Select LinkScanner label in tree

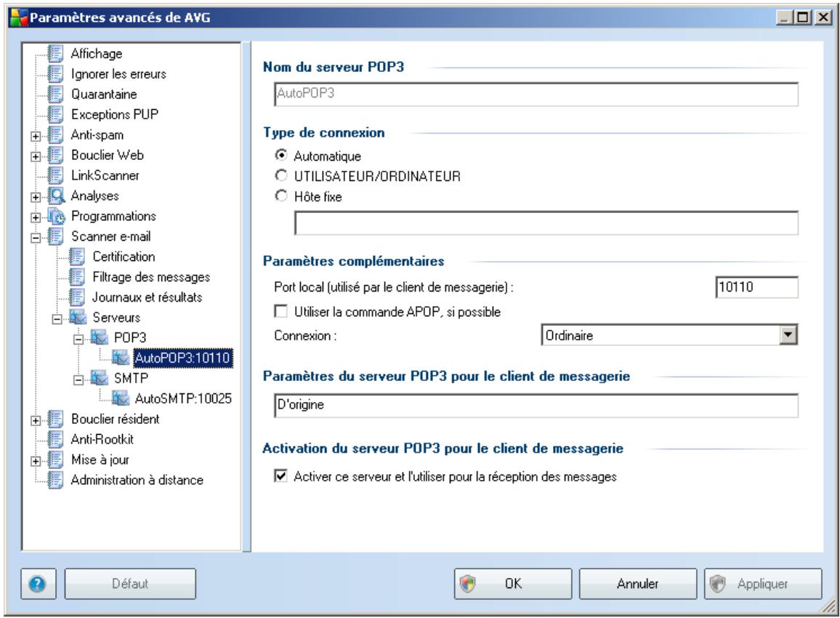click(x=105, y=176)
